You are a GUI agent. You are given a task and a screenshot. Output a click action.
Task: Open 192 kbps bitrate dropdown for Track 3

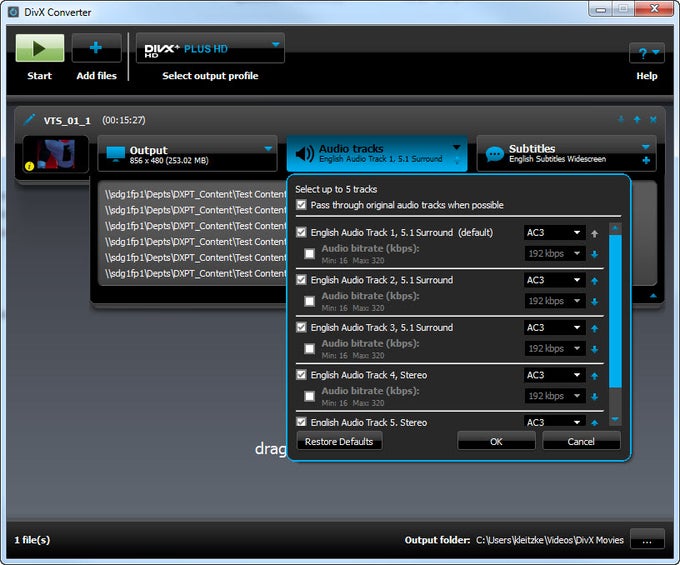click(x=554, y=349)
